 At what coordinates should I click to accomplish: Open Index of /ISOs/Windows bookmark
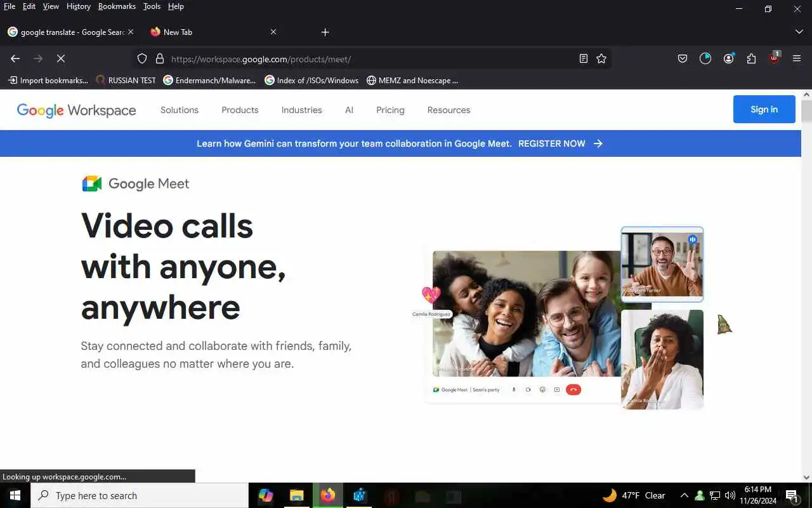pos(311,81)
